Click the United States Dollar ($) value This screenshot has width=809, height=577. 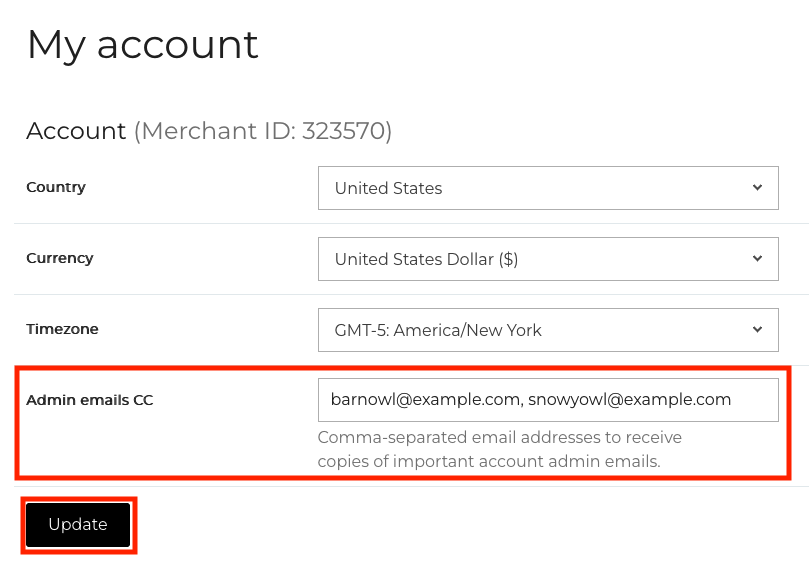tap(426, 259)
